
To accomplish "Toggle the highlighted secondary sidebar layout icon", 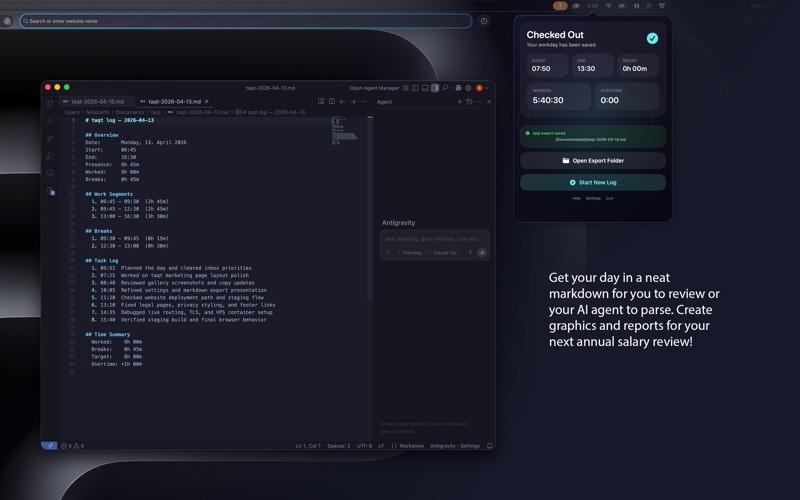I will tap(435, 88).
